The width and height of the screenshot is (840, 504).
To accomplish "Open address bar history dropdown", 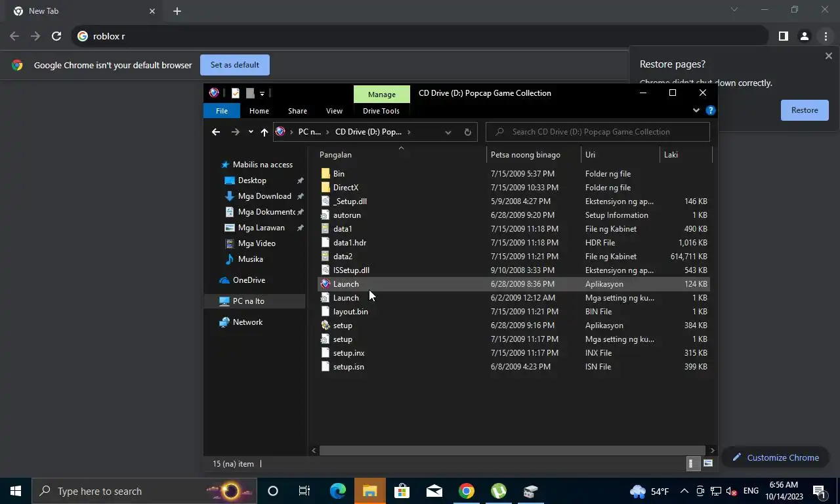I will click(x=448, y=132).
